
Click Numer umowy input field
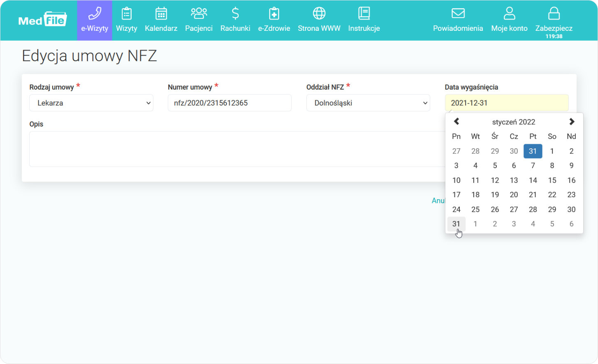tap(229, 103)
